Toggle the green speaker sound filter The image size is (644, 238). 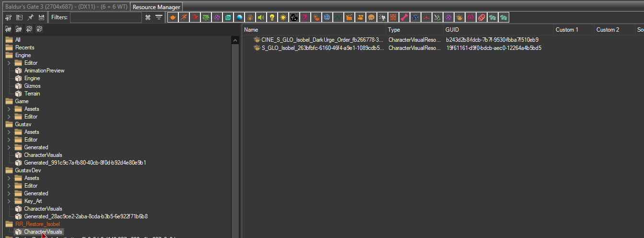click(x=261, y=17)
